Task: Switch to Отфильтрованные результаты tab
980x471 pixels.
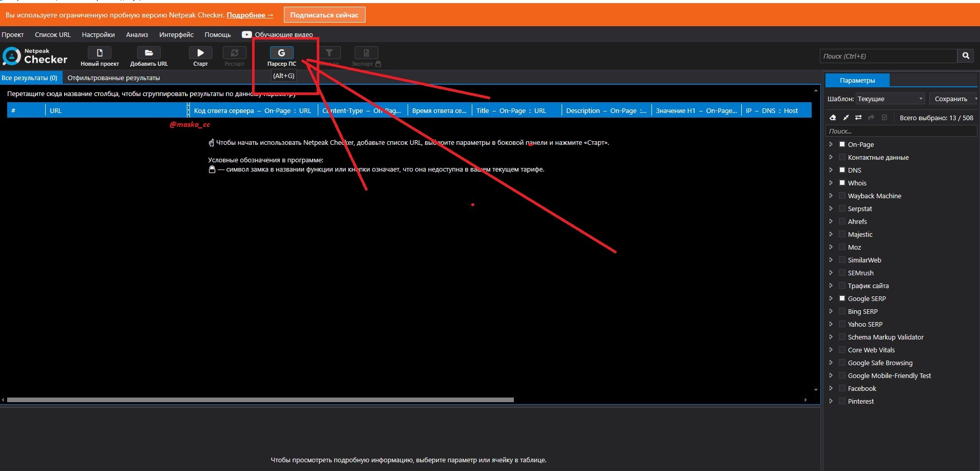Action: [x=113, y=78]
